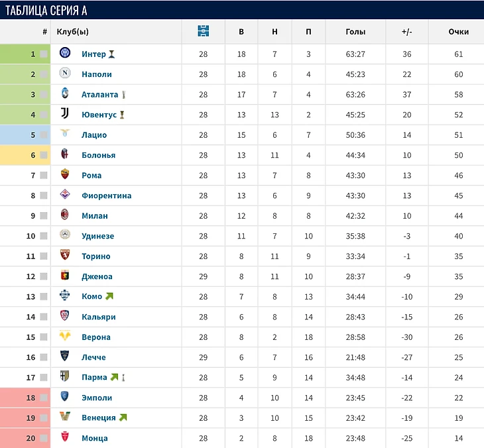The image size is (484, 448).
Task: Click the Верона club crest
Action: pos(65,337)
